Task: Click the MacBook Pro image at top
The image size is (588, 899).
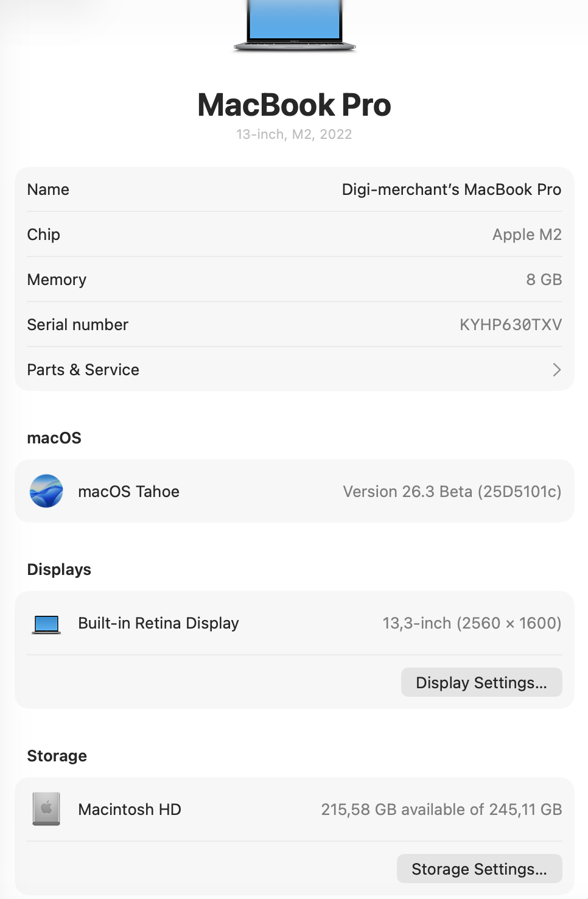Action: 295,26
